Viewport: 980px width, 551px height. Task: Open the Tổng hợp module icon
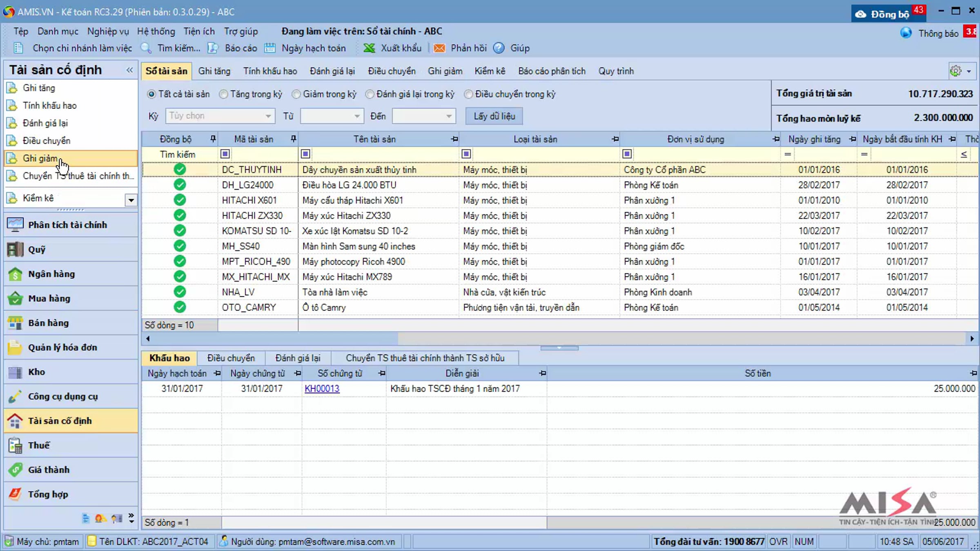pos(15,494)
